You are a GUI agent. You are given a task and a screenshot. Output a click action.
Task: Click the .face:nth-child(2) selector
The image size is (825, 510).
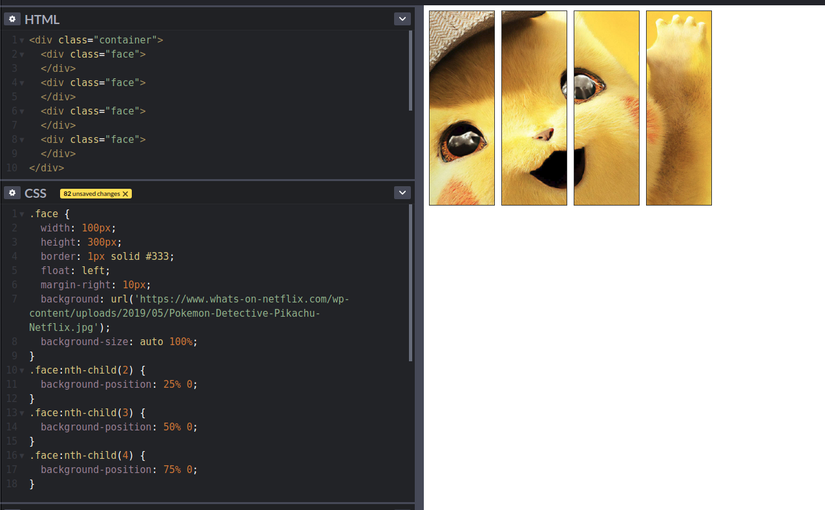coord(82,370)
